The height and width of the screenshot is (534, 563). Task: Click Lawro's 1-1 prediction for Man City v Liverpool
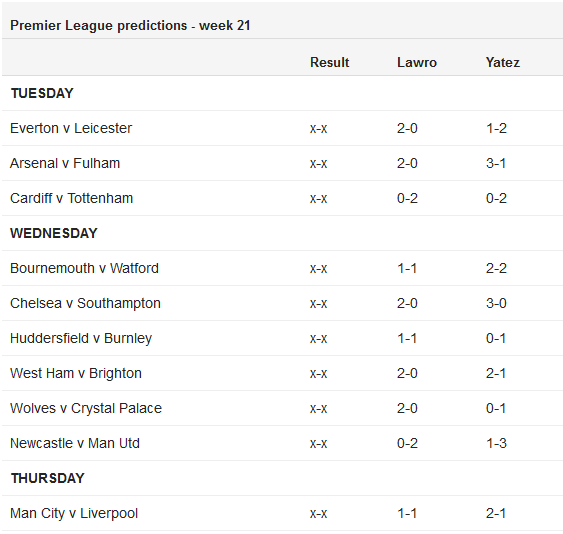pos(407,514)
